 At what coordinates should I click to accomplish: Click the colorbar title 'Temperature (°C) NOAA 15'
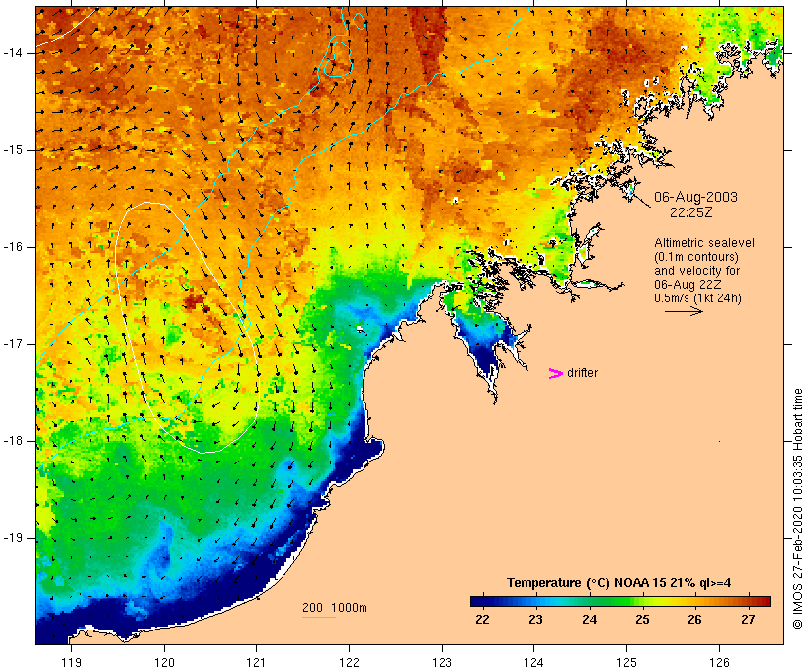click(586, 583)
